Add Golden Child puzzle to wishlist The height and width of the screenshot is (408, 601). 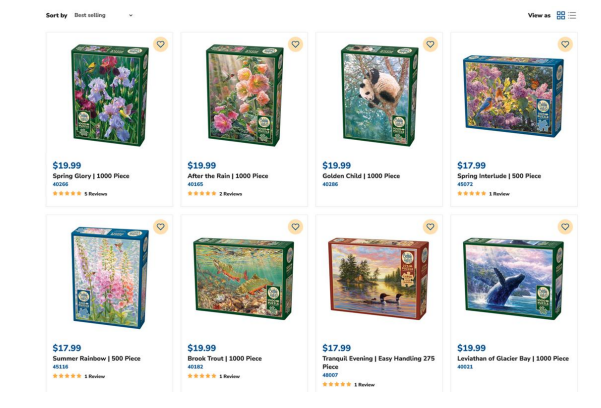pyautogui.click(x=430, y=45)
